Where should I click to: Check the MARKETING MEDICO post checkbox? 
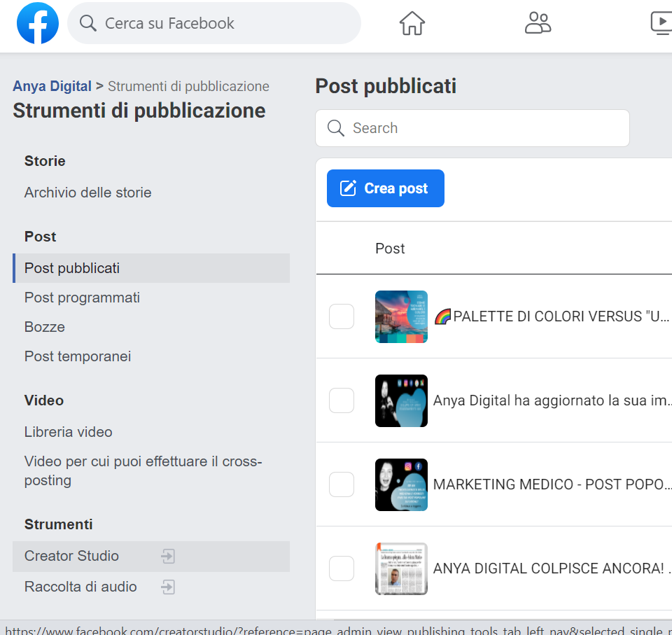click(x=342, y=484)
